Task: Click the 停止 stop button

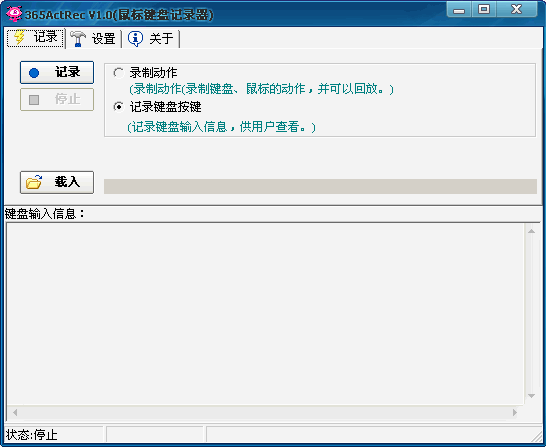Action: [x=57, y=100]
